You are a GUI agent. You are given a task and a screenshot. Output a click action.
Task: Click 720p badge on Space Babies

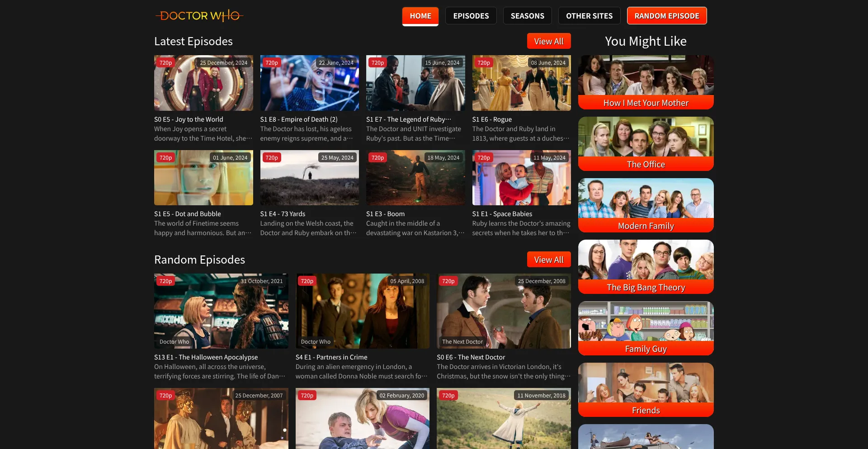[x=484, y=158]
